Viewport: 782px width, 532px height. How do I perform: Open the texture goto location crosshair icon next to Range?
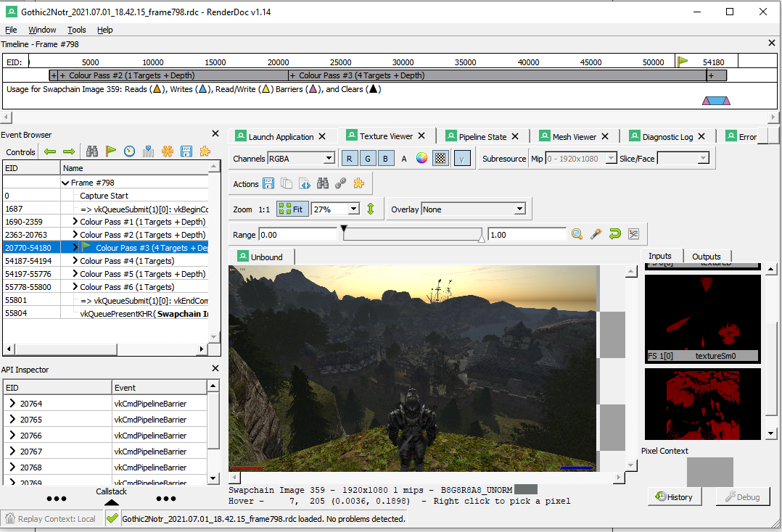(577, 233)
